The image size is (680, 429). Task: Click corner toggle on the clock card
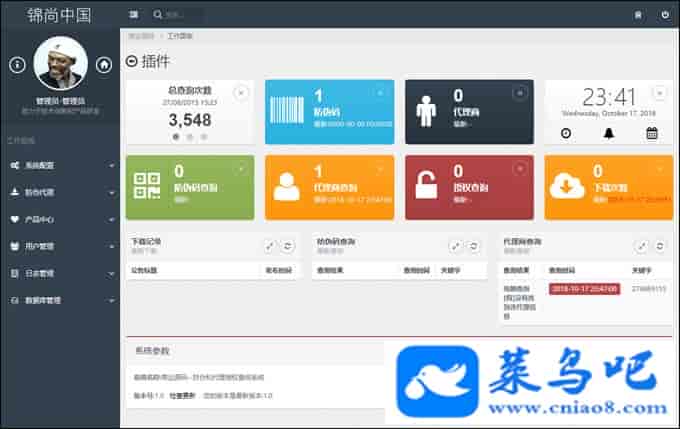(x=659, y=93)
